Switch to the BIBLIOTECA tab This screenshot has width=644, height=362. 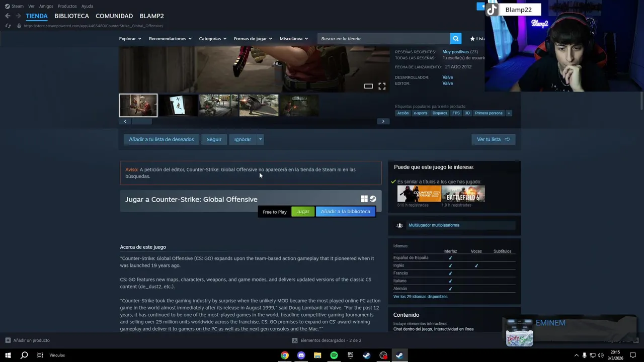pyautogui.click(x=71, y=16)
